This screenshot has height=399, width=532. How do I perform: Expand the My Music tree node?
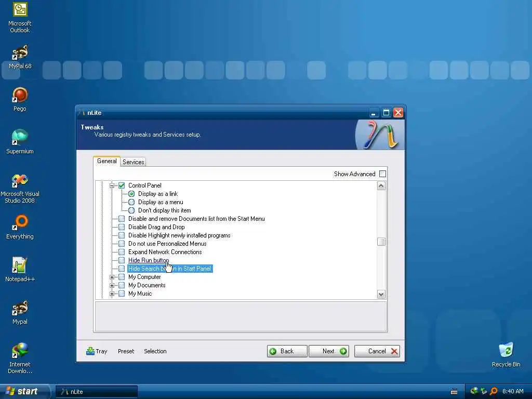(x=112, y=294)
